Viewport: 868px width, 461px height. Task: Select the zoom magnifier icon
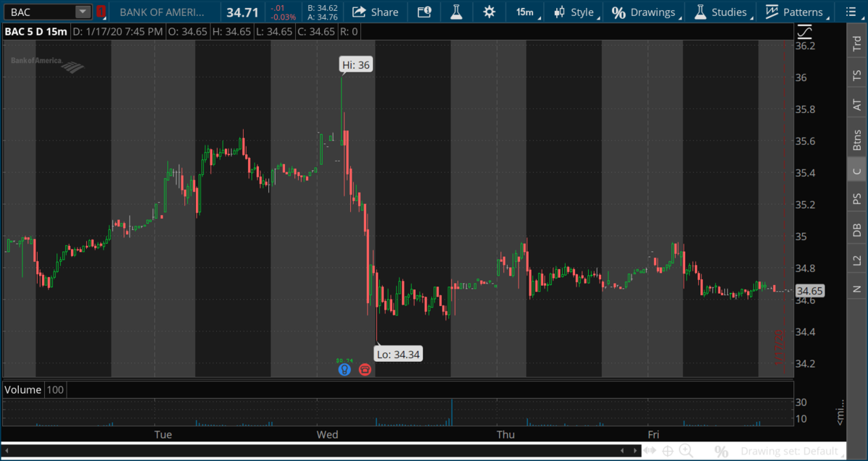point(685,451)
